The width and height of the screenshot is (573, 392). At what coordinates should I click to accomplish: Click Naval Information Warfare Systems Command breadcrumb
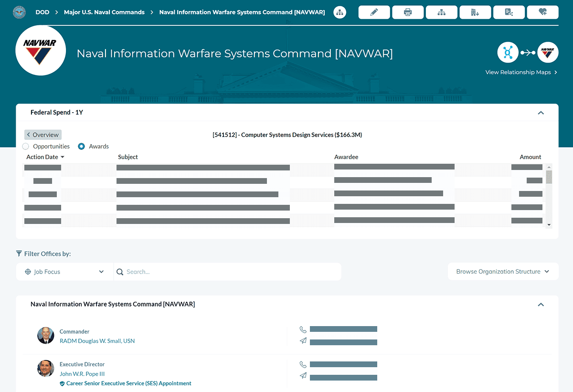(x=242, y=12)
